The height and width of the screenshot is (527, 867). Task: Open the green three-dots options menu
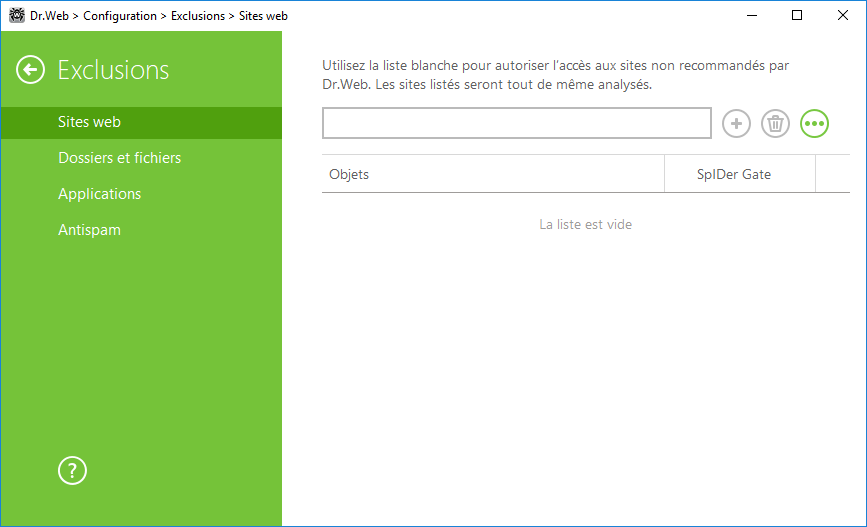[x=814, y=123]
